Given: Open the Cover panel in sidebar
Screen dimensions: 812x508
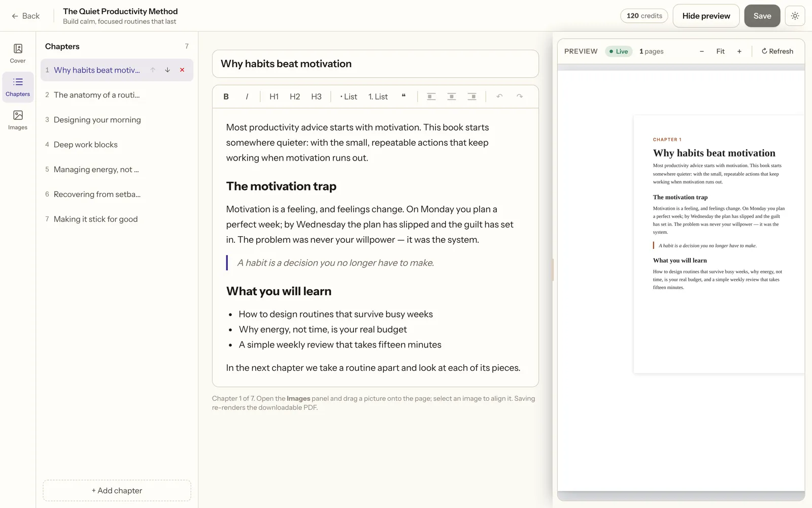Looking at the screenshot, I should click(x=18, y=54).
